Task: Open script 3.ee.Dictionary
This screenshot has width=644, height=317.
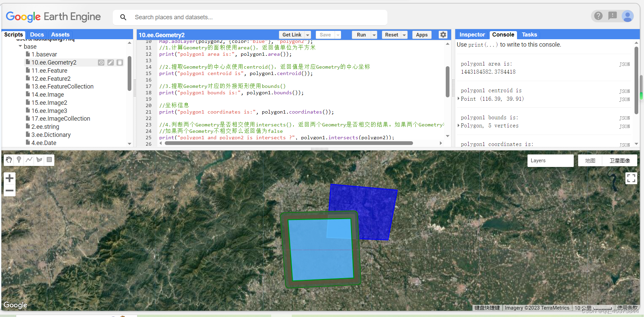Action: pos(51,135)
